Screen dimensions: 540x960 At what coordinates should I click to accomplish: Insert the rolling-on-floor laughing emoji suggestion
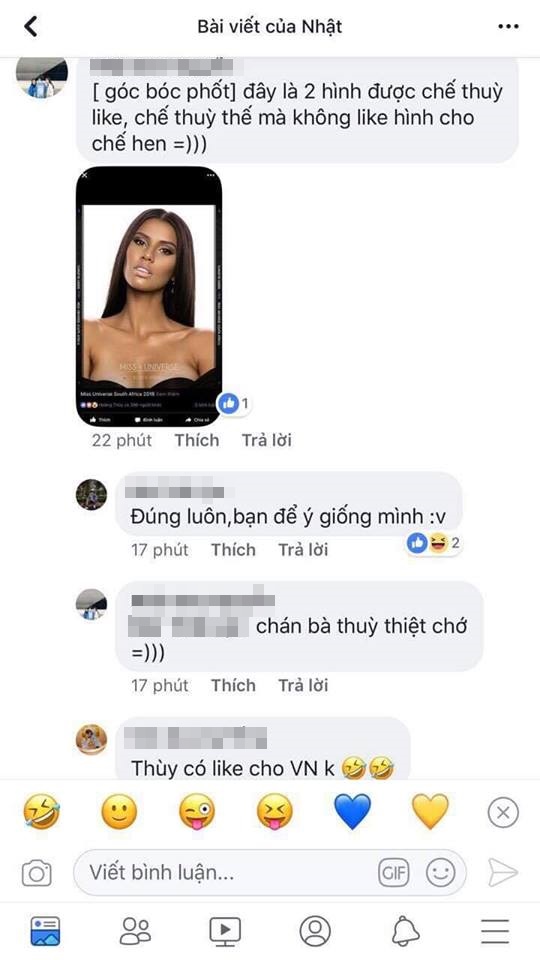pyautogui.click(x=42, y=812)
